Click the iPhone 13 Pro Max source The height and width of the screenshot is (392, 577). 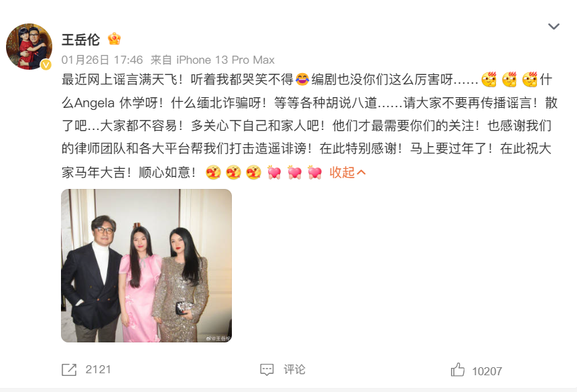(x=225, y=60)
